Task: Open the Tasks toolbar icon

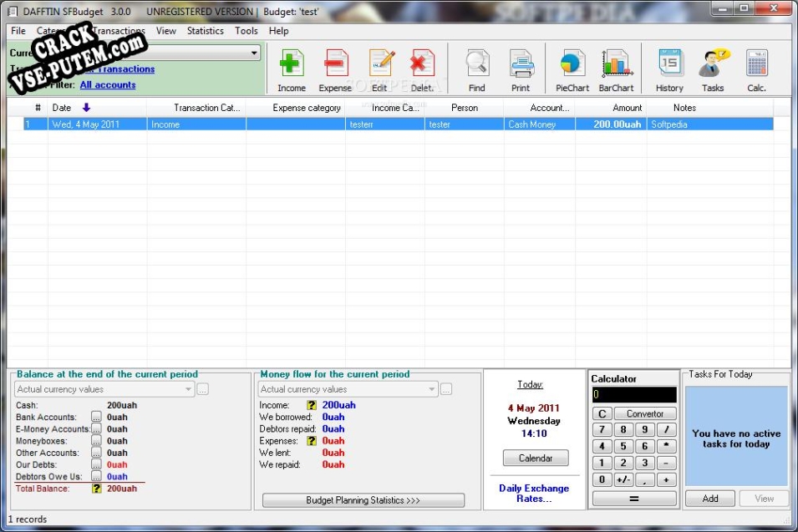Action: tap(713, 69)
